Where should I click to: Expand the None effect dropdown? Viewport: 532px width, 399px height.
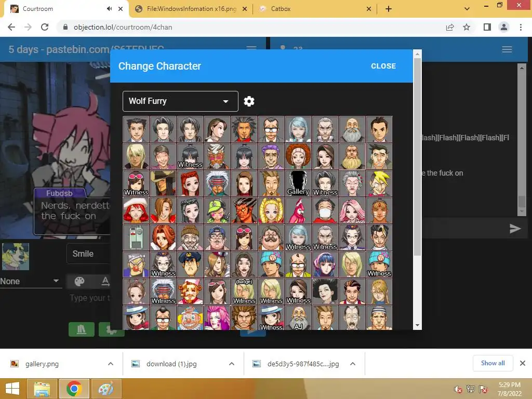coord(31,281)
